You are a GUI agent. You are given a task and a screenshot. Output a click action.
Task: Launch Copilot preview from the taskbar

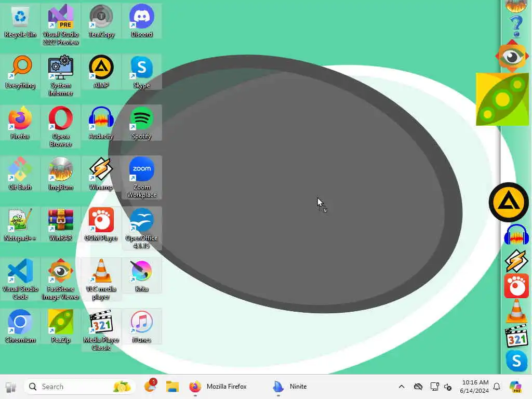(x=515, y=387)
